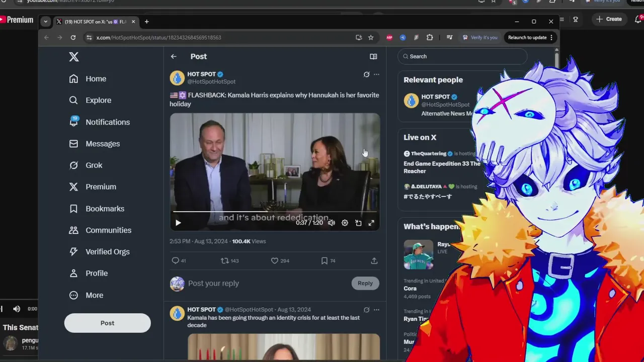The image size is (644, 362).
Task: Play the Kamala Harris video
Action: point(178,223)
